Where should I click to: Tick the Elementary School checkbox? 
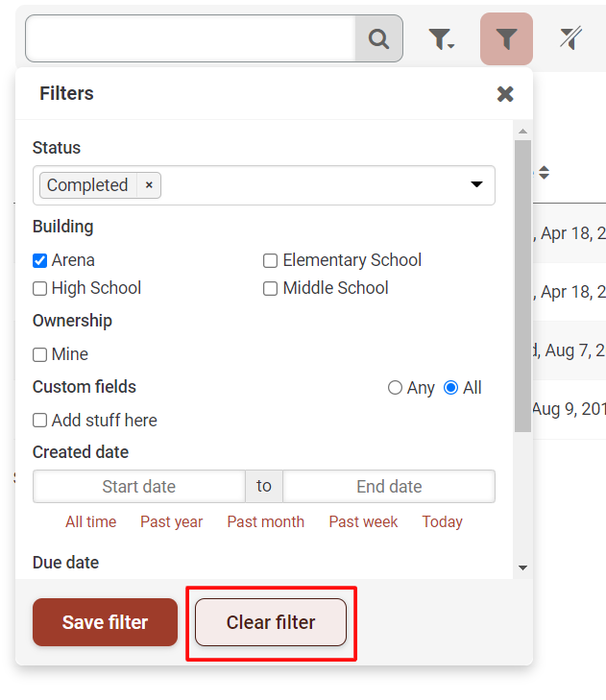click(x=270, y=260)
